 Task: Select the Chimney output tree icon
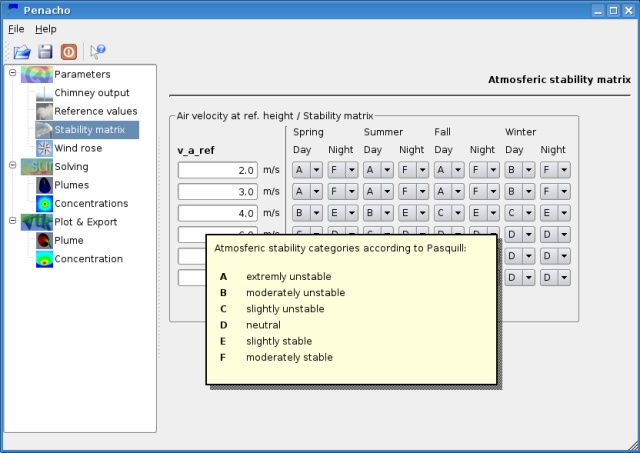click(x=44, y=93)
